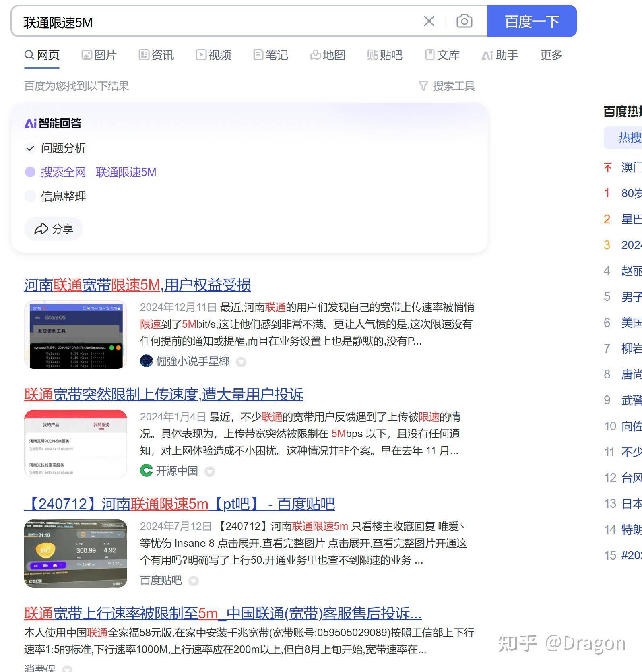Open hot search item ranked 4

click(631, 271)
